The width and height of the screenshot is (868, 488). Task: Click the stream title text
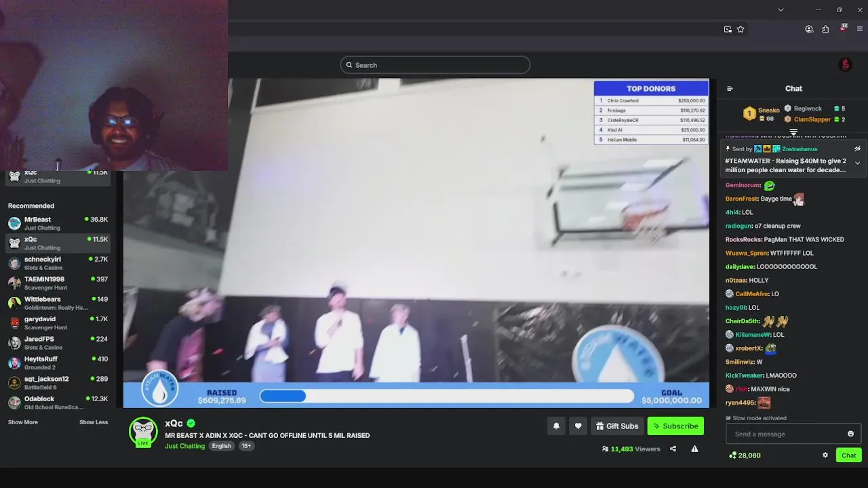[267, 435]
